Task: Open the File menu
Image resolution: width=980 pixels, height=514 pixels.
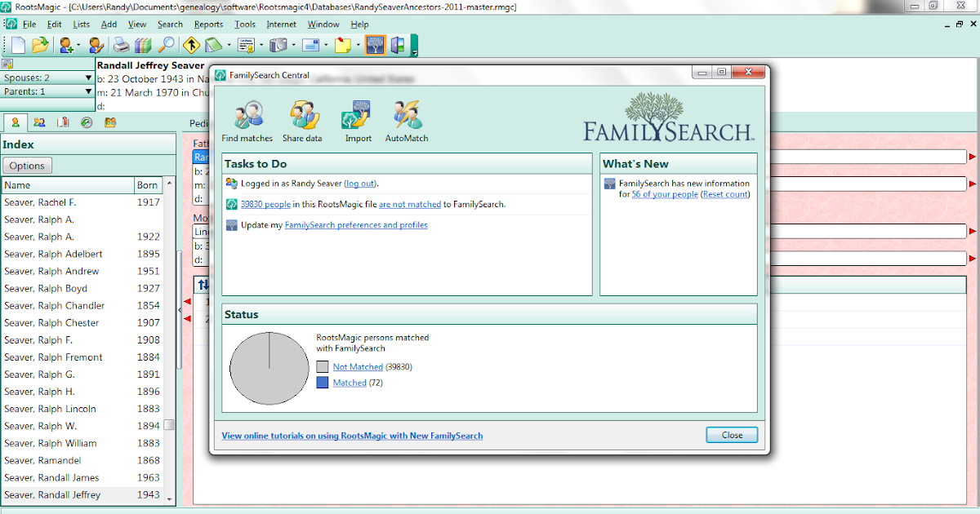Action: coord(29,24)
